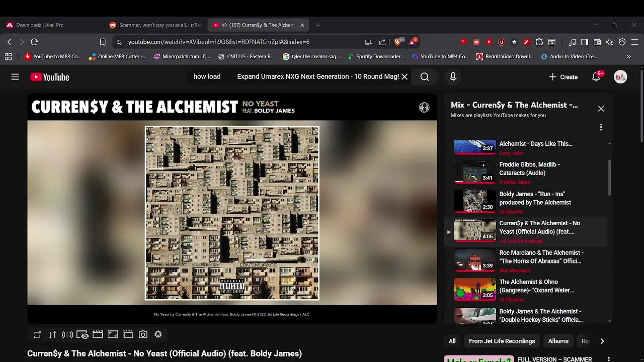The height and width of the screenshot is (362, 644).
Task: Go back in browser history
Action: click(x=9, y=42)
